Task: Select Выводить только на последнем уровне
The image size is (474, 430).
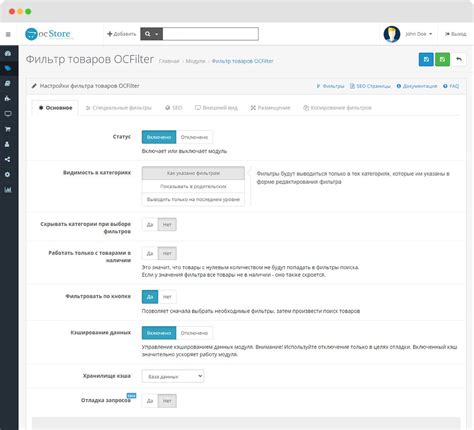Action: [x=193, y=199]
